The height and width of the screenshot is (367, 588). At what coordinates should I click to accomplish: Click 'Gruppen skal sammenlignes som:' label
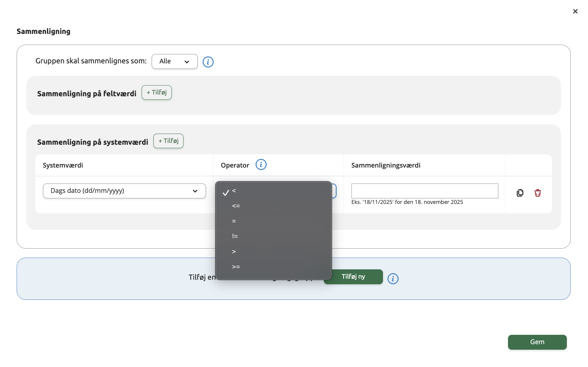(91, 61)
